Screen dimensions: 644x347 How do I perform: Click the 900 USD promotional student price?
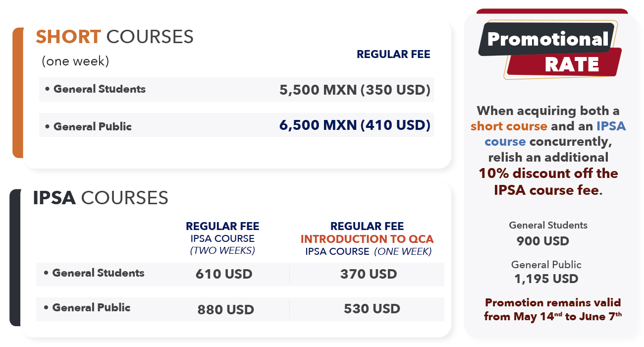pos(543,241)
